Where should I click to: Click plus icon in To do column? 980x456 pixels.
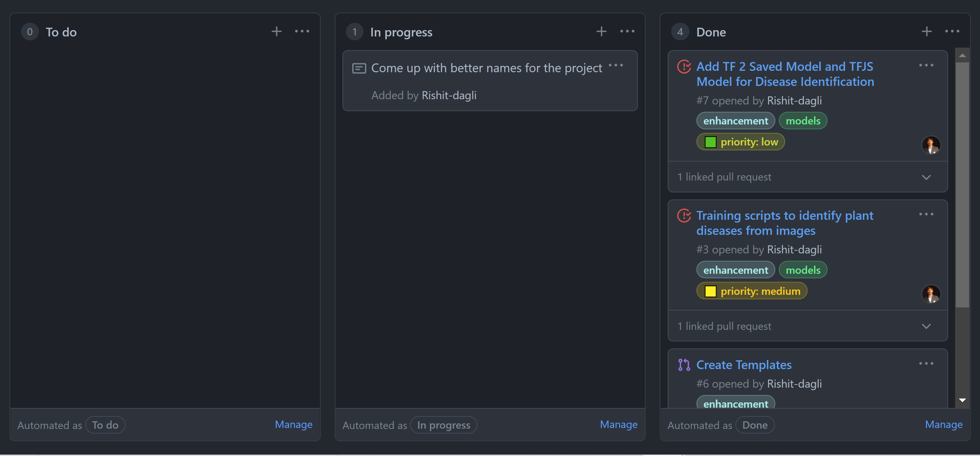[276, 32]
